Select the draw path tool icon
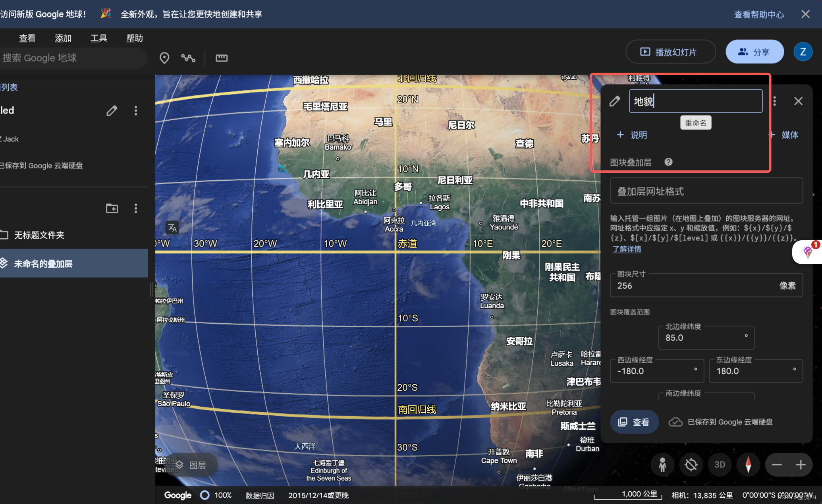The image size is (822, 504). point(188,58)
